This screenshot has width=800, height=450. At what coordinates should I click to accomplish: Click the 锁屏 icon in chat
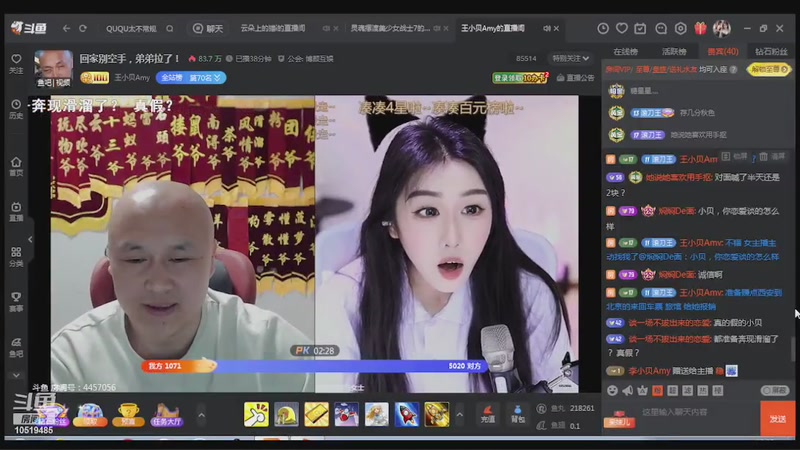(x=726, y=157)
